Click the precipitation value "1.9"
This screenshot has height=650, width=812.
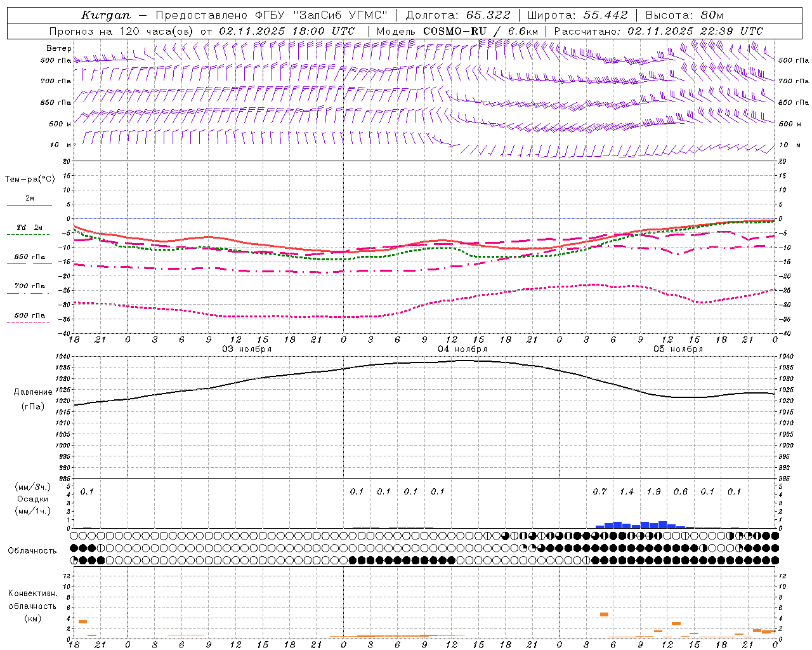[x=653, y=491]
